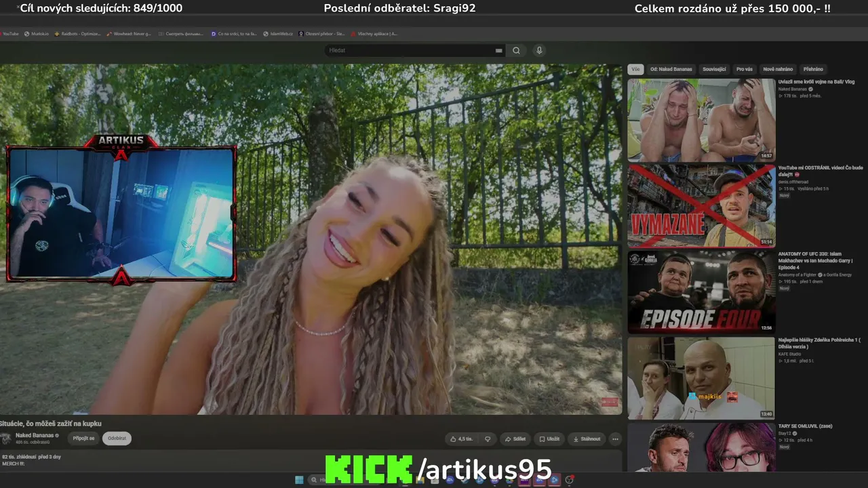Activate voice search microphone icon
This screenshot has width=868, height=488.
[539, 50]
